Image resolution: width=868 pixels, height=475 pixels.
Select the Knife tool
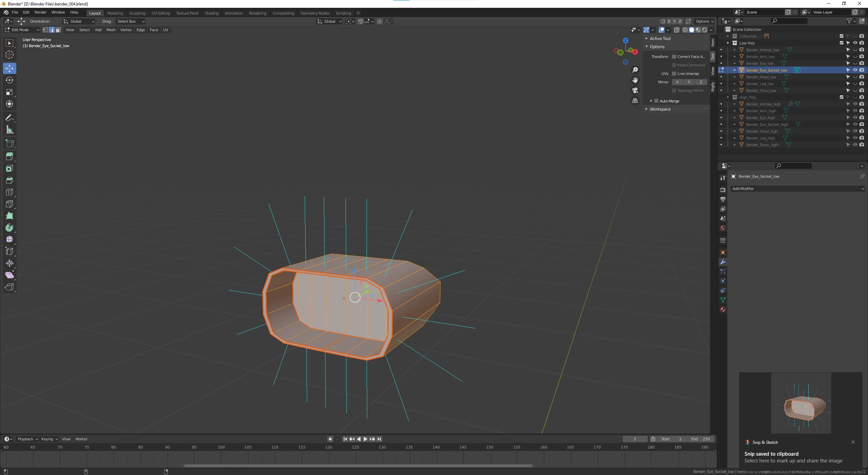click(x=9, y=204)
